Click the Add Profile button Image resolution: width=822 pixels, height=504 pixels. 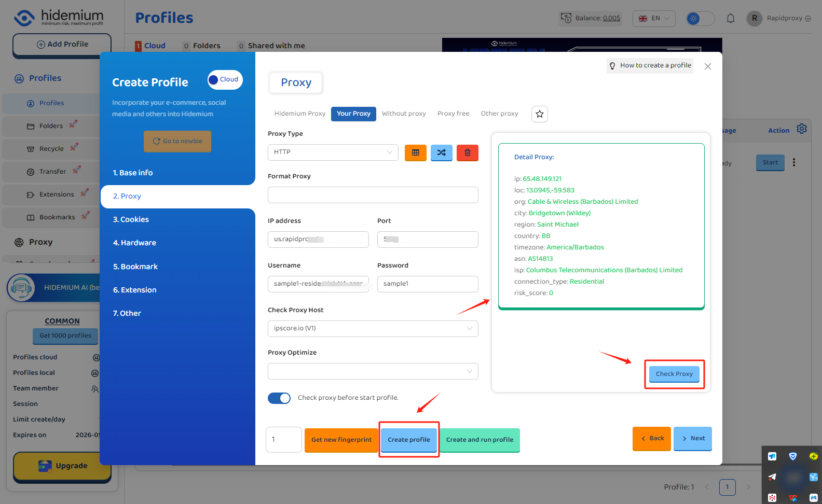(x=62, y=45)
